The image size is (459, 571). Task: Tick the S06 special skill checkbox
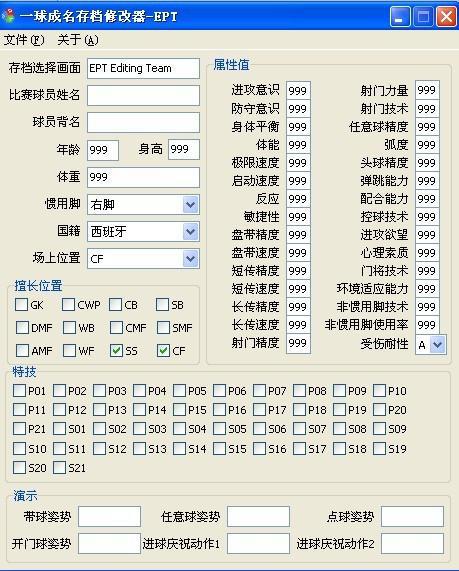click(x=259, y=429)
